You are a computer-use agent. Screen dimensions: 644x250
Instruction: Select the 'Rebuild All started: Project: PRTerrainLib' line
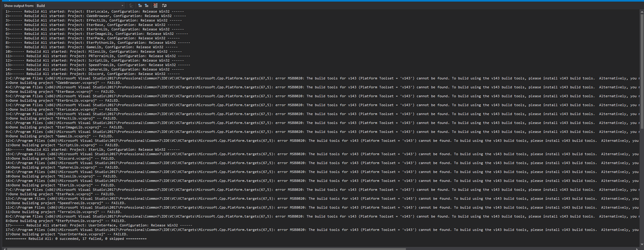(98, 55)
